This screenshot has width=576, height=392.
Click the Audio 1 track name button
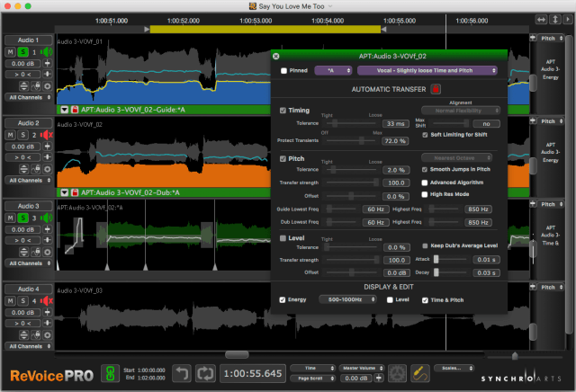(28, 40)
